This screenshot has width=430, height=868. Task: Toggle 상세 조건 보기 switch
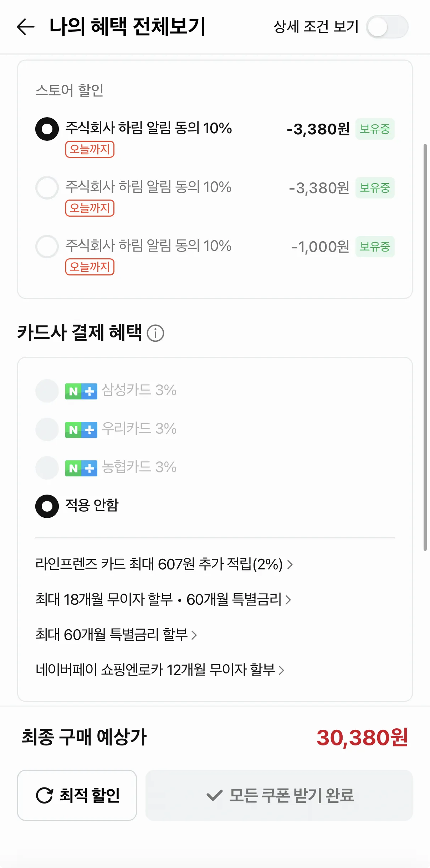(x=387, y=27)
